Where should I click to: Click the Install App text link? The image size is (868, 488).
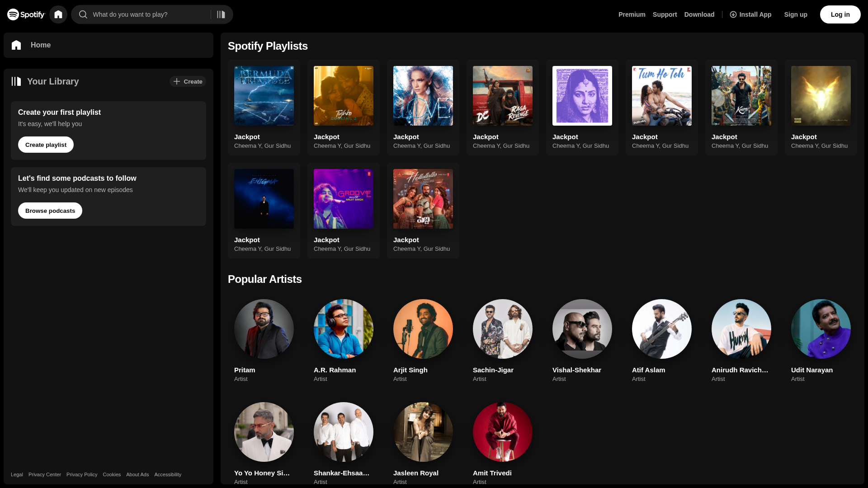coord(755,14)
